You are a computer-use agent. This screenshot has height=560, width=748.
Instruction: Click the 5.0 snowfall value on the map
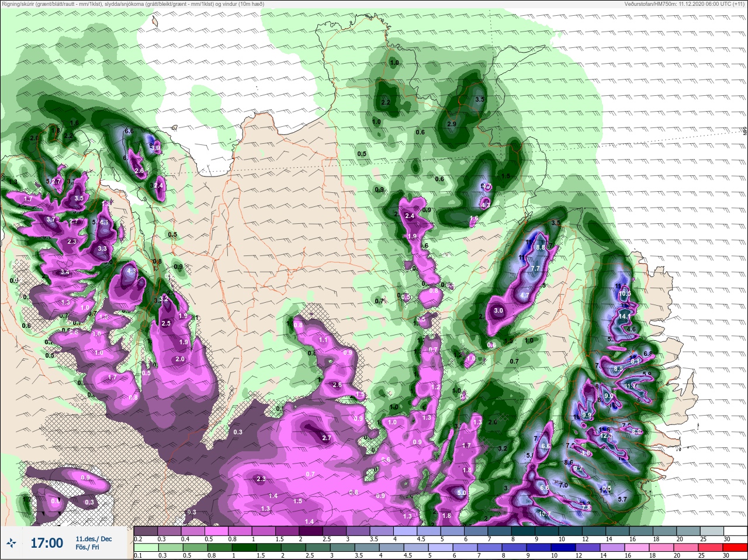tap(461, 493)
